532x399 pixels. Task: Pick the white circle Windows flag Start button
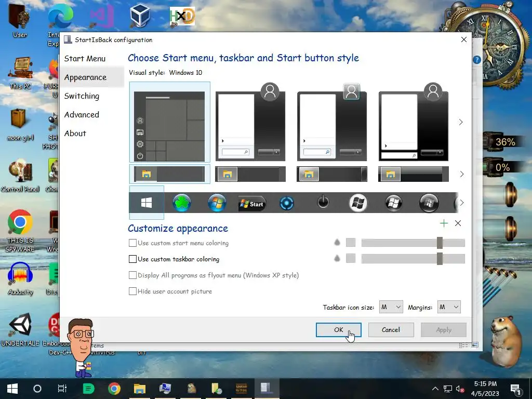[358, 203]
